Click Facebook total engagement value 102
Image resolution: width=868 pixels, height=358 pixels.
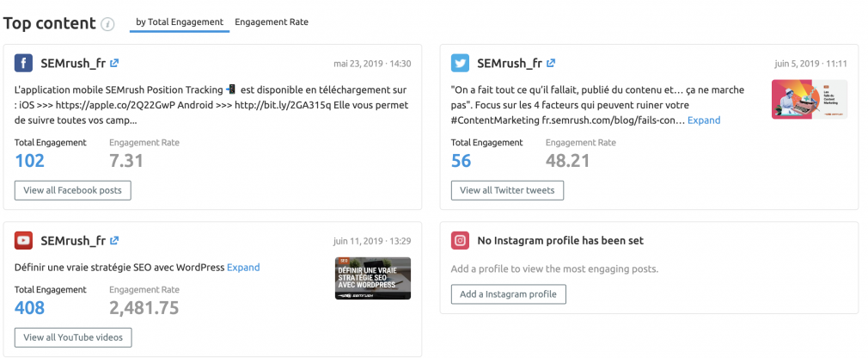[29, 161]
